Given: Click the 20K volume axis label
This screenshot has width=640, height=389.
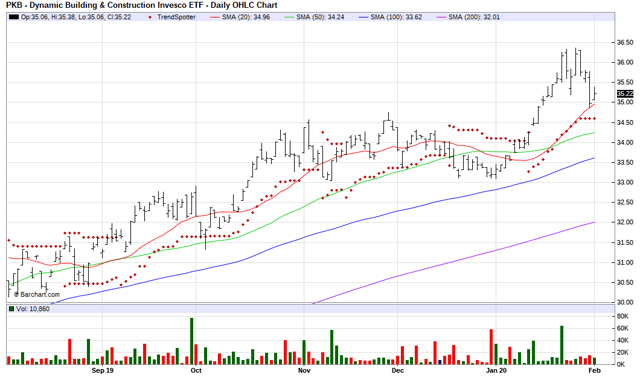Looking at the screenshot, I should (x=622, y=352).
